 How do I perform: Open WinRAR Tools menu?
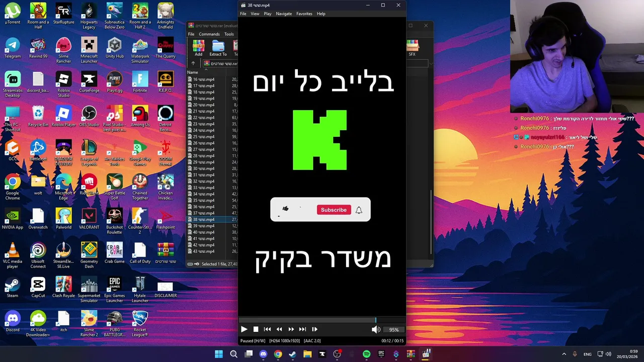click(x=229, y=34)
